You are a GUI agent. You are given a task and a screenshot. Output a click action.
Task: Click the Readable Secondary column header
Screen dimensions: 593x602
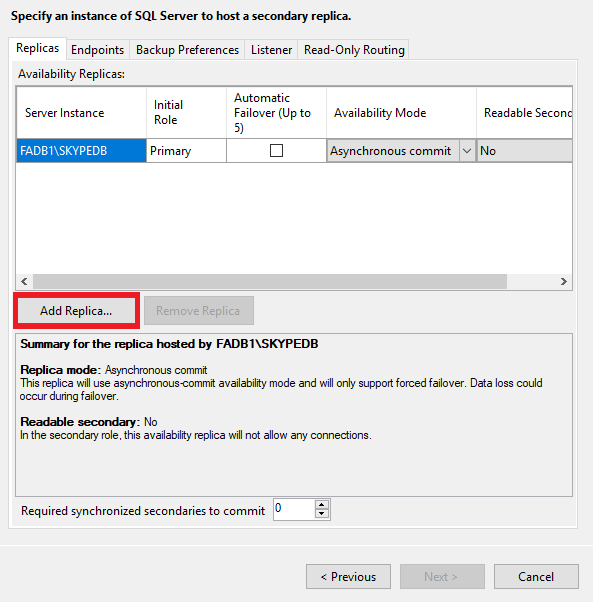point(524,113)
